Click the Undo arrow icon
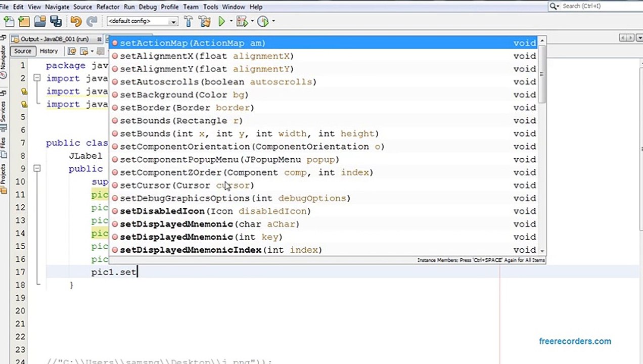 coord(76,21)
